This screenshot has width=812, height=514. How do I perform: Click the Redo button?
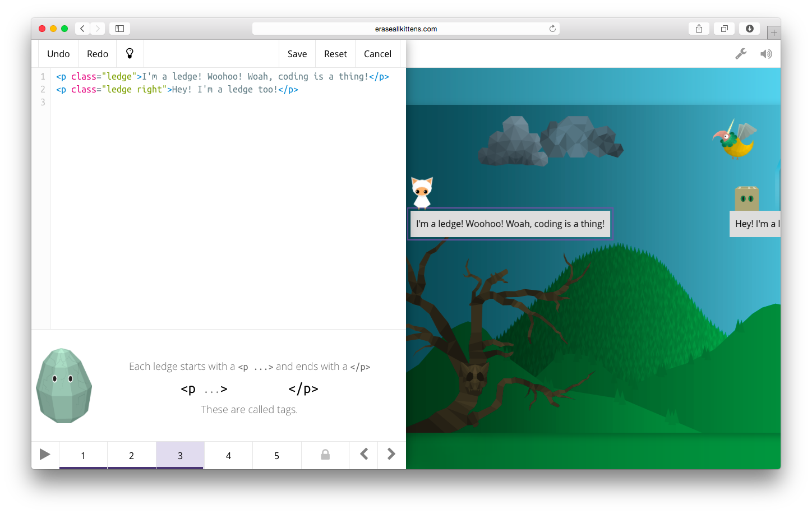pos(98,54)
